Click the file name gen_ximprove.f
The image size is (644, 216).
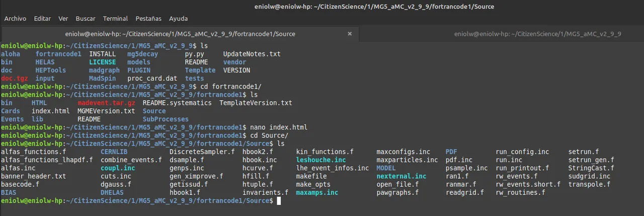(x=196, y=176)
